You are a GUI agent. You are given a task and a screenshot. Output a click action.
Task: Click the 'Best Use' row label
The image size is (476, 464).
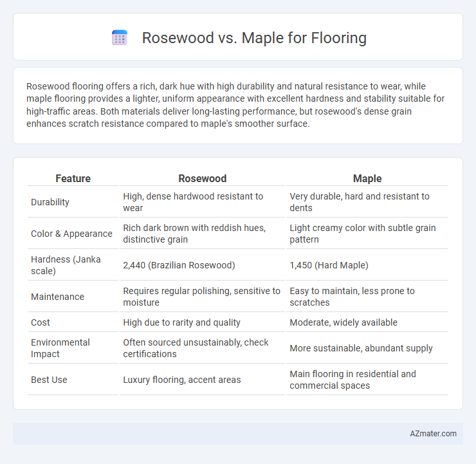[x=49, y=380]
